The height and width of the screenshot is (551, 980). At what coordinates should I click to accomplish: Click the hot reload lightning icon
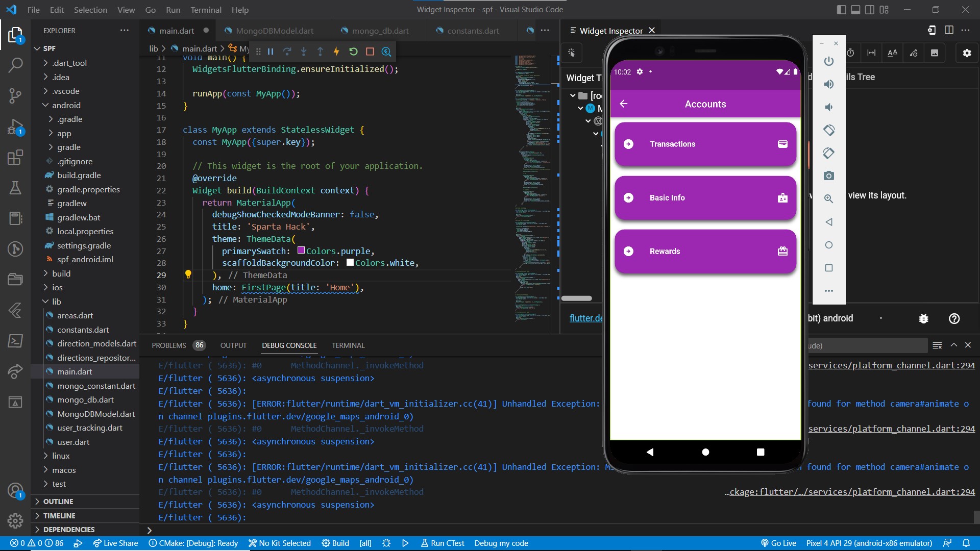tap(336, 52)
